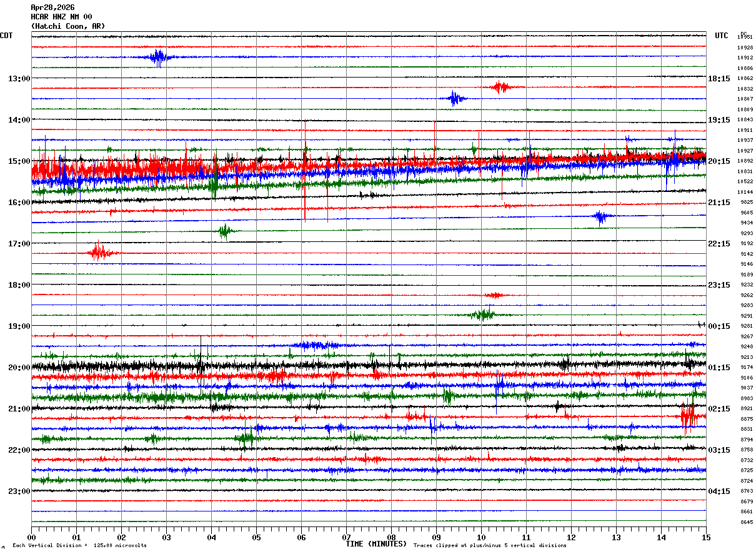
Task: Click minute tick 13 on time axis
Action: click(616, 537)
